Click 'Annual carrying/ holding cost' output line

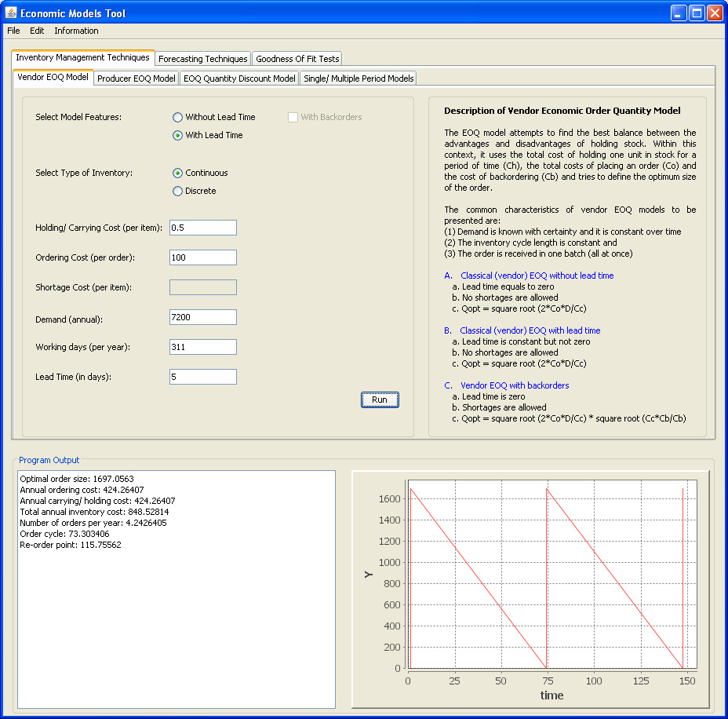pos(97,501)
